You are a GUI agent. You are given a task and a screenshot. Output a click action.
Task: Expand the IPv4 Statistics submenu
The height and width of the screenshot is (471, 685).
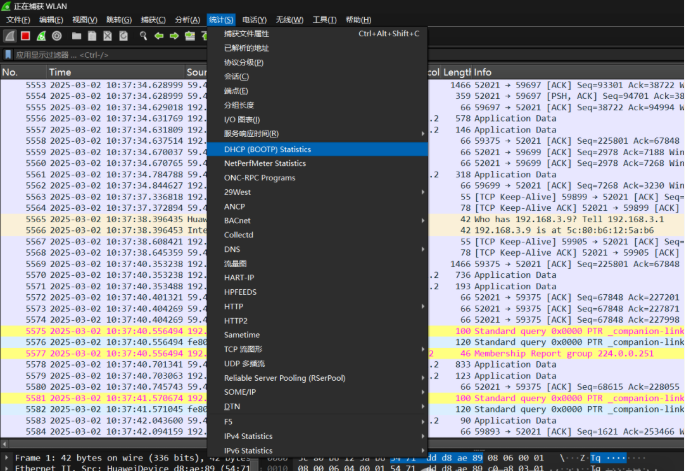[x=317, y=436]
